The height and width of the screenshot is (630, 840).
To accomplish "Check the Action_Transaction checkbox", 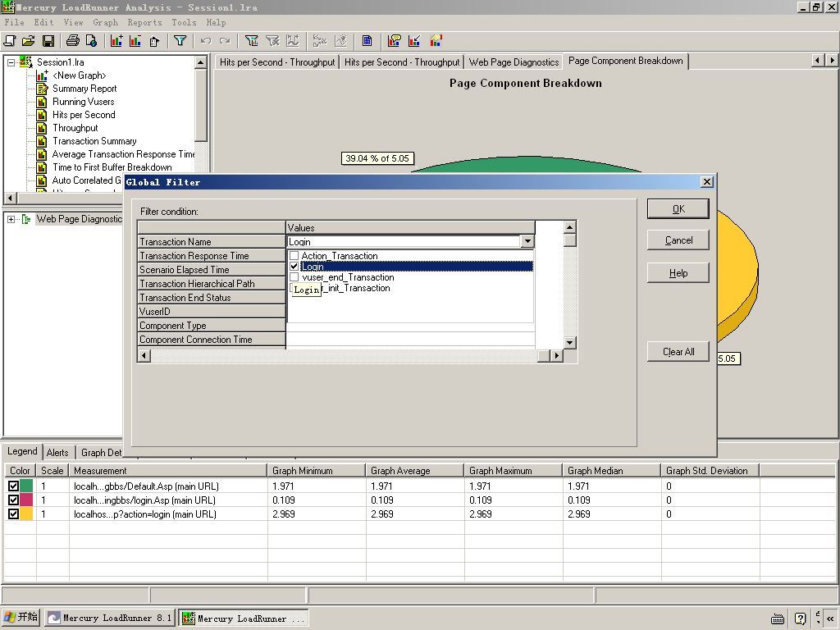I will (294, 256).
